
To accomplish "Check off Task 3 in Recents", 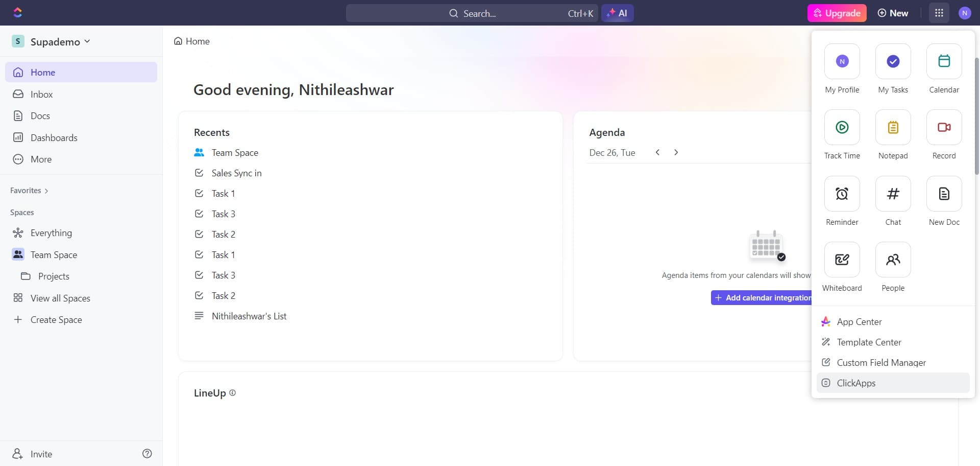I will click(x=199, y=214).
